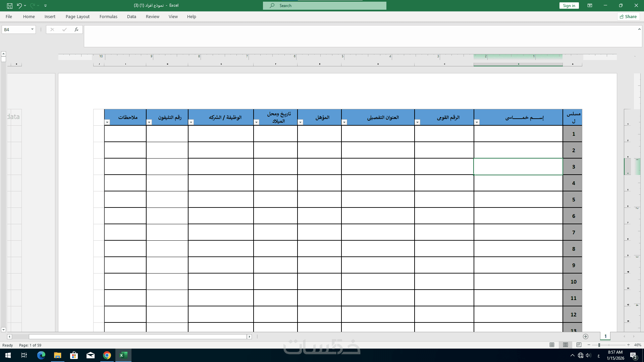Image resolution: width=644 pixels, height=362 pixels.
Task: Click the Undo arrow icon
Action: (19, 6)
